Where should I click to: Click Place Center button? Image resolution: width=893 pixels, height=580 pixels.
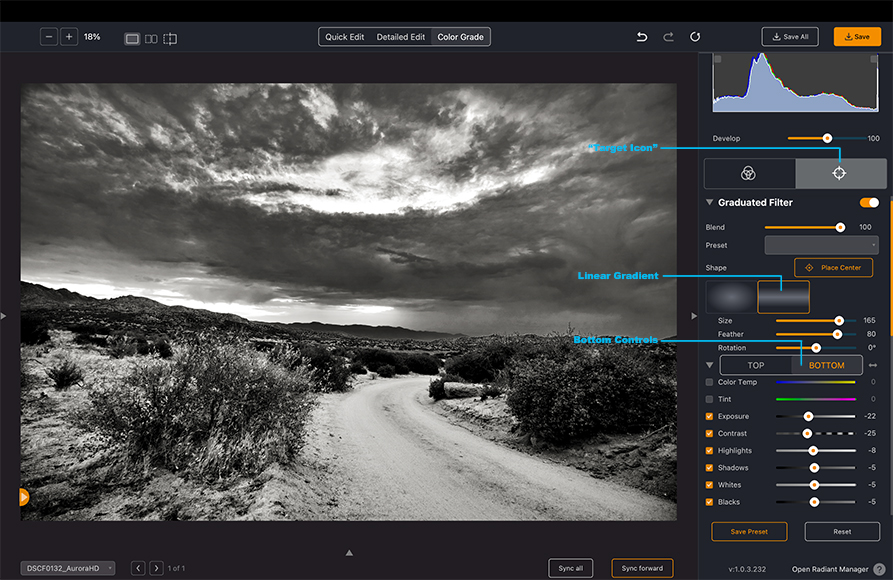833,268
